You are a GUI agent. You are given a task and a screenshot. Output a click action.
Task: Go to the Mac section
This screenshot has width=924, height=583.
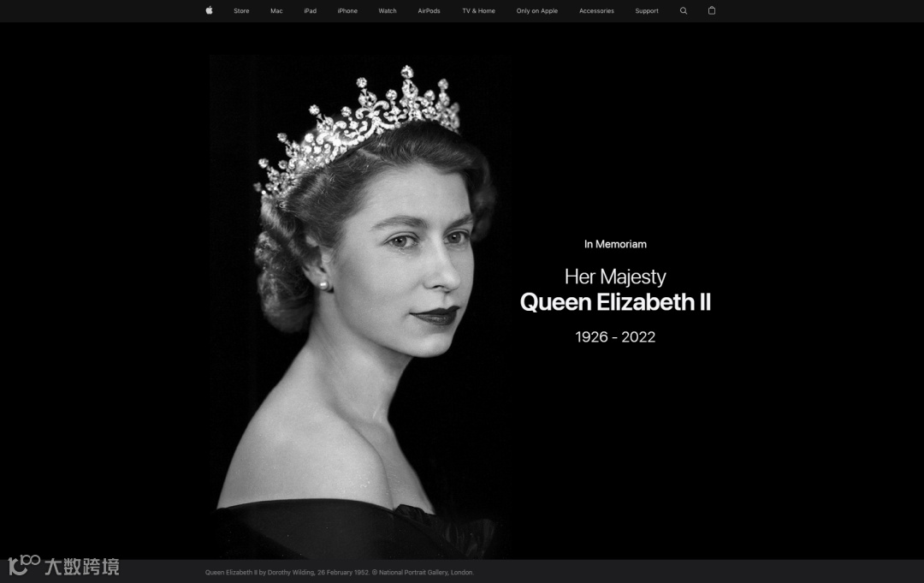[276, 10]
